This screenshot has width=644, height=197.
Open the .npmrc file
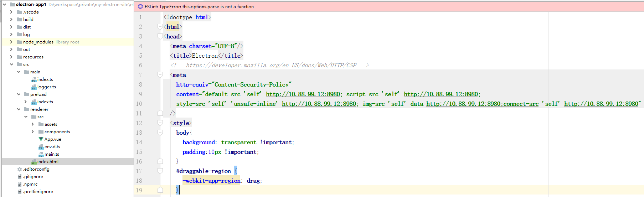click(30, 184)
